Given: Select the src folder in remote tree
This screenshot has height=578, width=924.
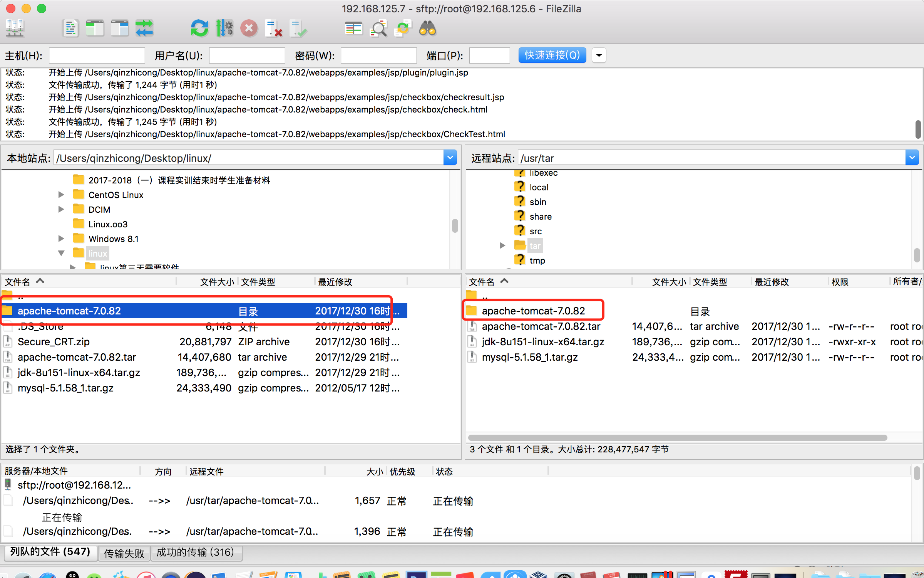Looking at the screenshot, I should (x=536, y=231).
